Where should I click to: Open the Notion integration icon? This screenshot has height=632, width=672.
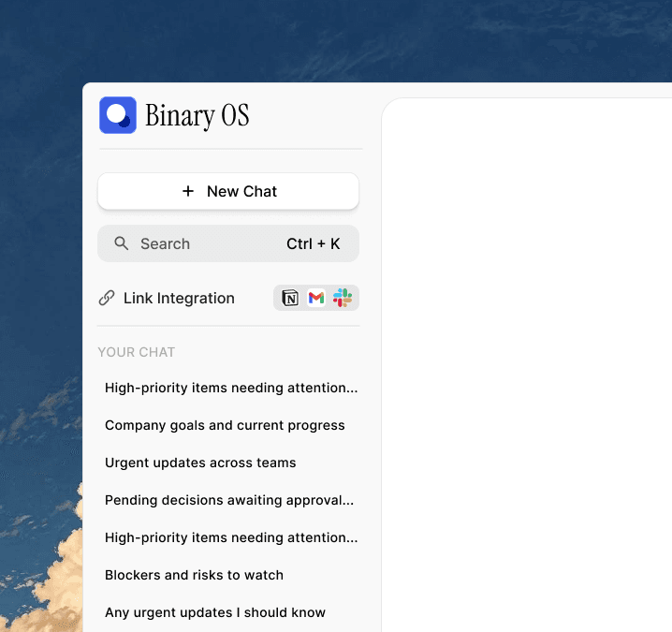[x=290, y=298]
